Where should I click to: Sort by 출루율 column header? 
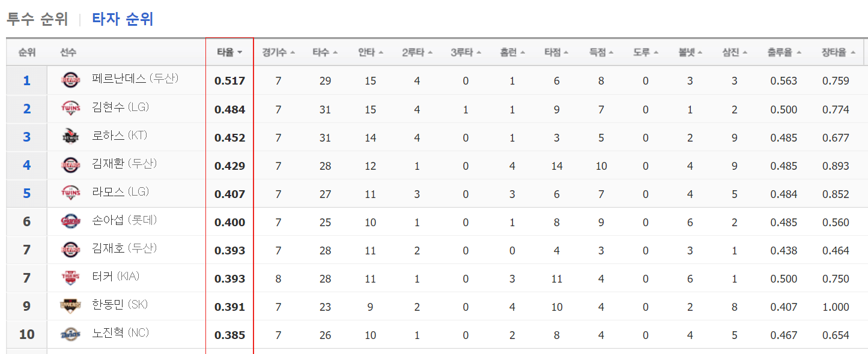784,52
